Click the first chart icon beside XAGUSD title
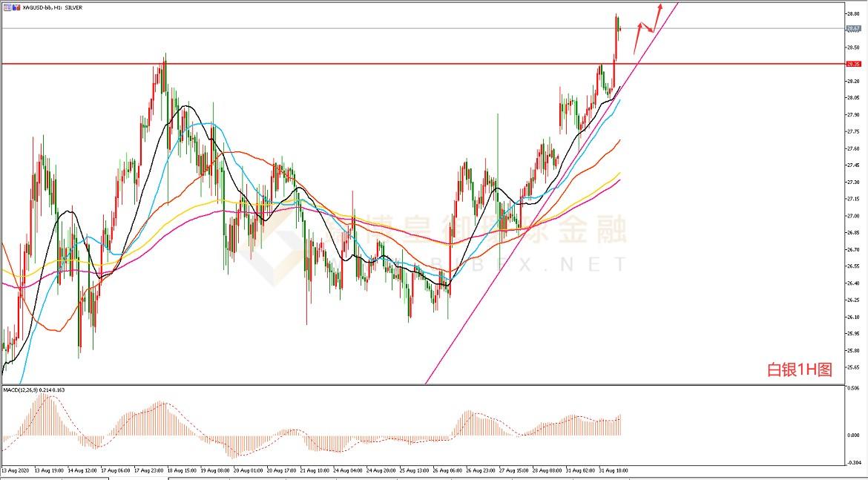 [6, 7]
